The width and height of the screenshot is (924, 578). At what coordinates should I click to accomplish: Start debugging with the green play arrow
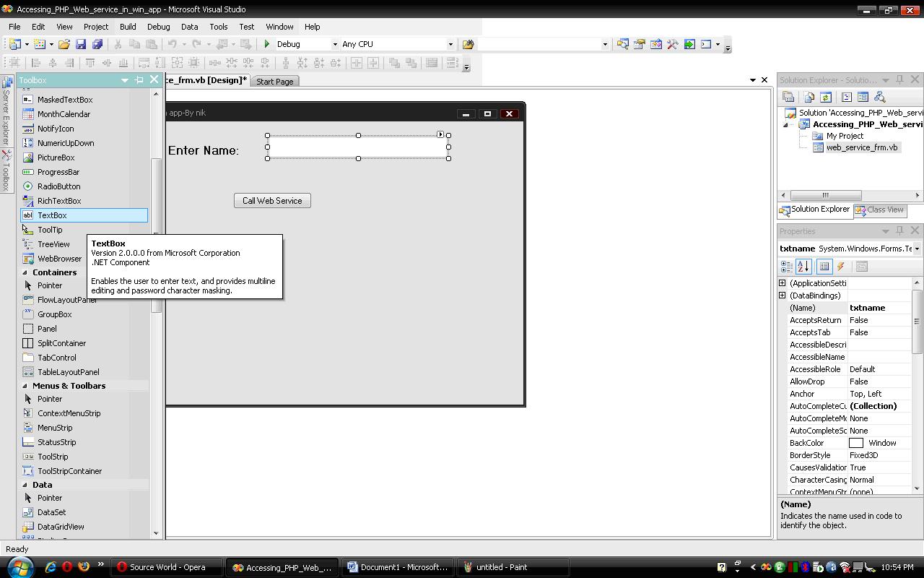pyautogui.click(x=267, y=44)
